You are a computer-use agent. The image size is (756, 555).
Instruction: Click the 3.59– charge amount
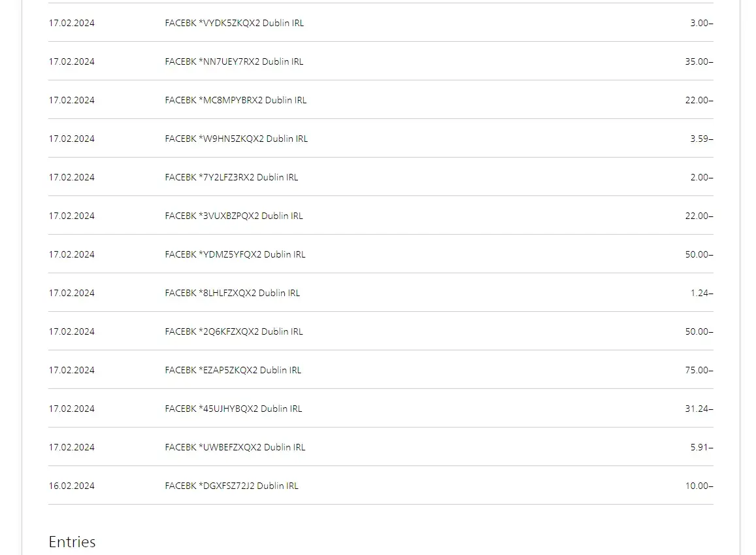701,139
